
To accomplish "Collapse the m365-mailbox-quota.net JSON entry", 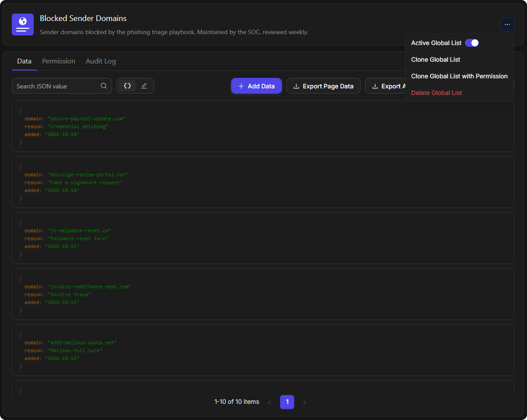I will click(25, 335).
